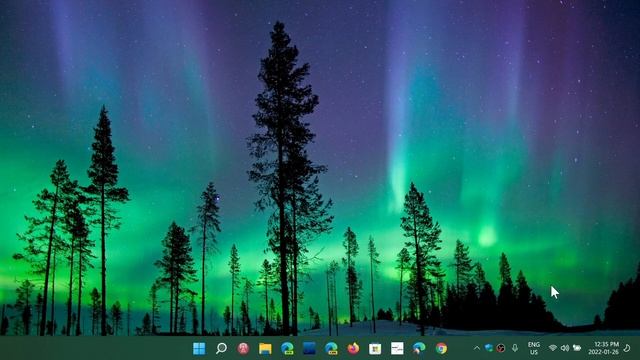640x360 pixels.
Task: Click the battery status icon
Action: point(577,348)
